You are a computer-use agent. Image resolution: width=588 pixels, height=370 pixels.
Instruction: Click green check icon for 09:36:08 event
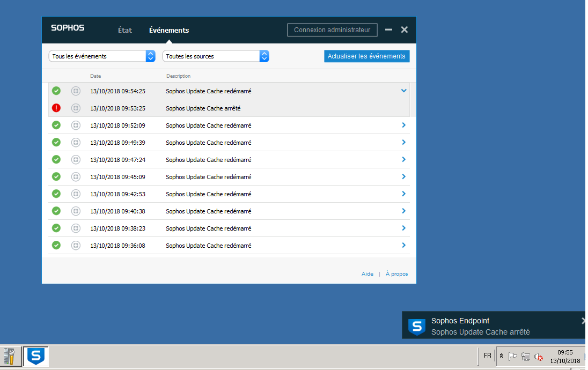tap(56, 245)
